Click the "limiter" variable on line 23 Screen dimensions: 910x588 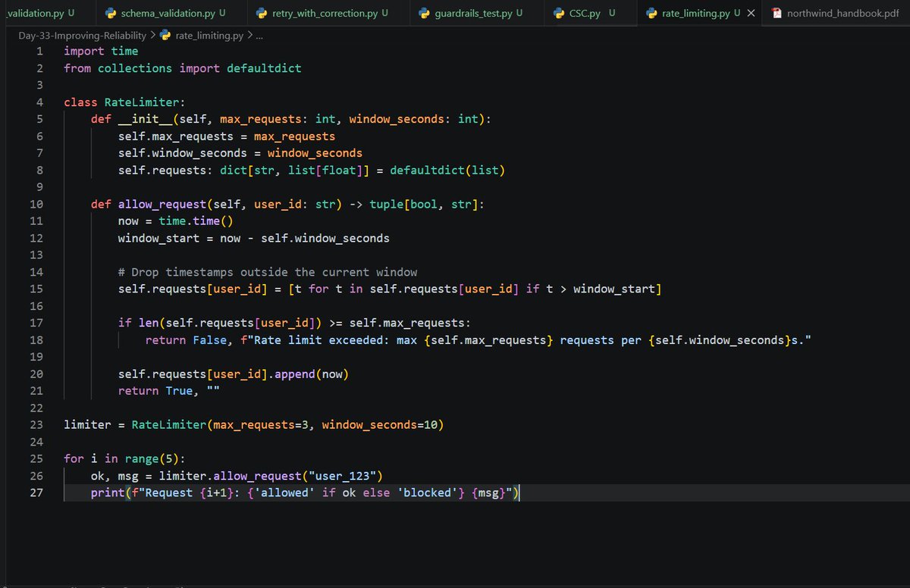(87, 424)
